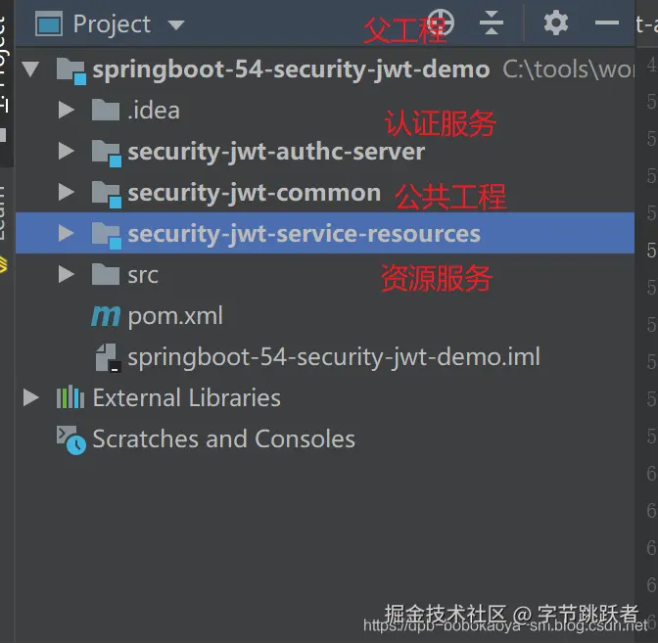Open the vertical Project tool window tab
The width and height of the screenshot is (658, 644).
coord(4,61)
